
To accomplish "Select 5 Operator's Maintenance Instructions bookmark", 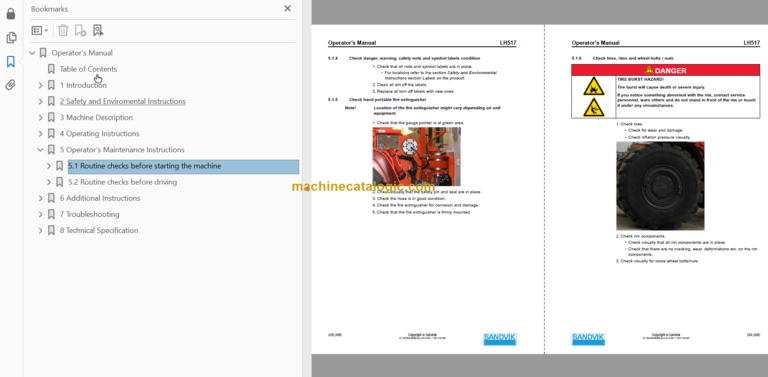I will (122, 150).
